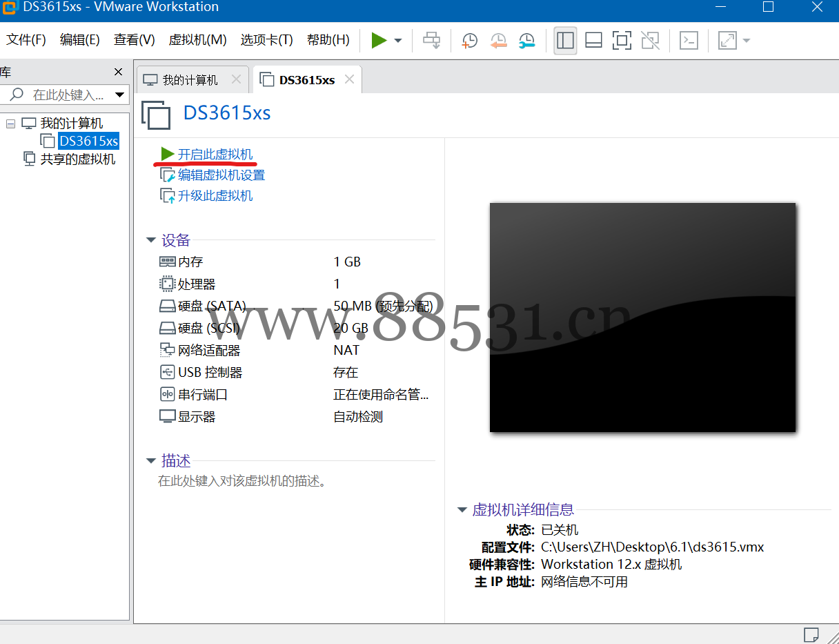This screenshot has height=644, width=839.
Task: Open the 编辑(E) menu
Action: 80,40
